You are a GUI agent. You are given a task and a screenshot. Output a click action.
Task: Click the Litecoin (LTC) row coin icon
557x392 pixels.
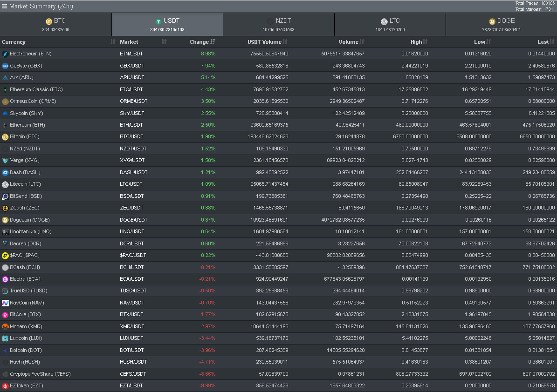coord(5,184)
